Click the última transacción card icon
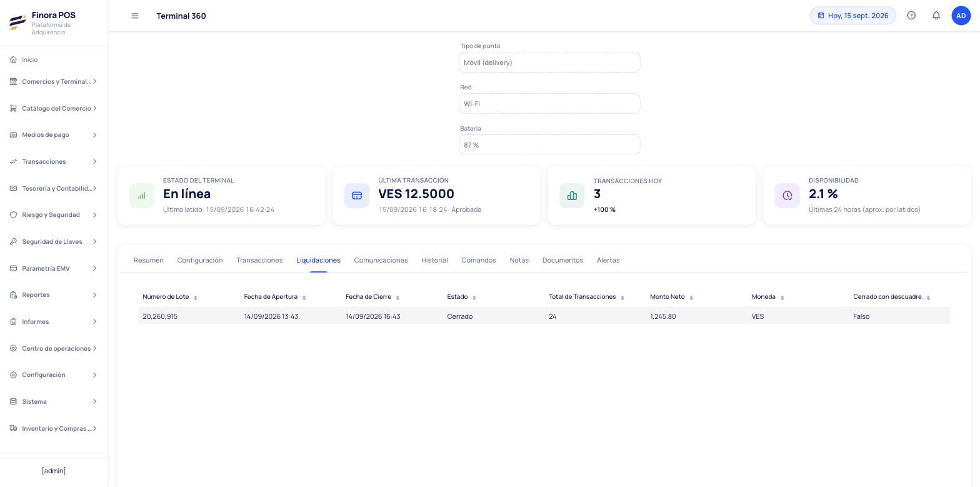This screenshot has height=487, width=980. point(357,196)
